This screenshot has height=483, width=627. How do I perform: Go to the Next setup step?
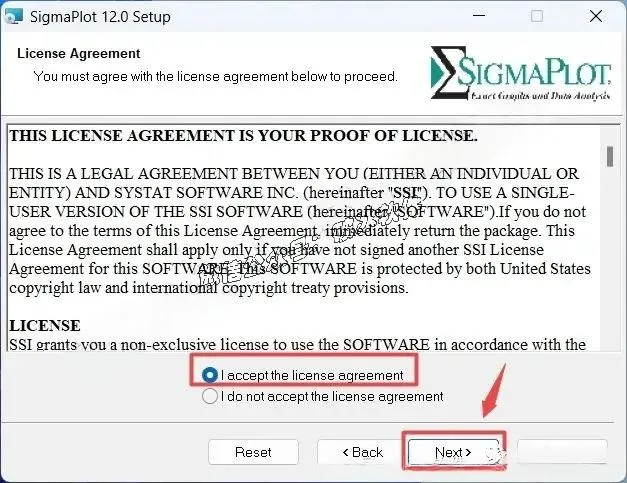[x=453, y=452]
